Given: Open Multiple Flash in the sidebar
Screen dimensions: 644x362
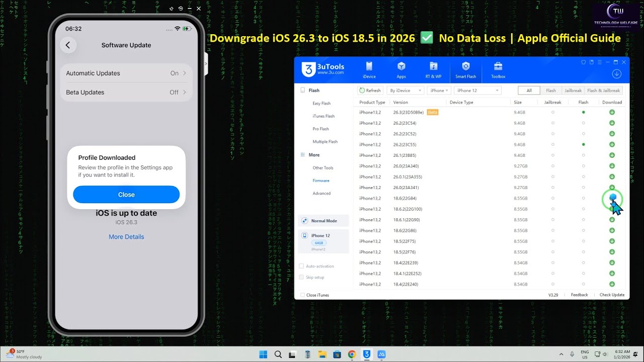Looking at the screenshot, I should click(325, 142).
